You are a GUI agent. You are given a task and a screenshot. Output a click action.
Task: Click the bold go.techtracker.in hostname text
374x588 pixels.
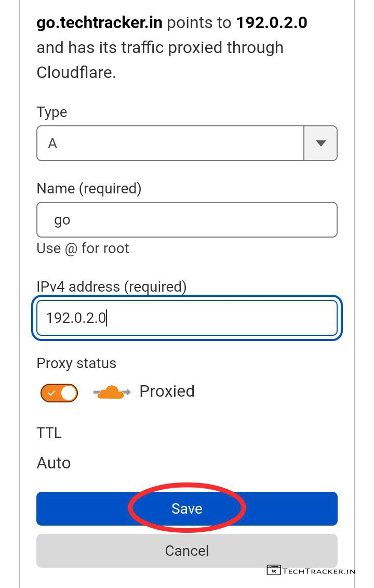(99, 23)
